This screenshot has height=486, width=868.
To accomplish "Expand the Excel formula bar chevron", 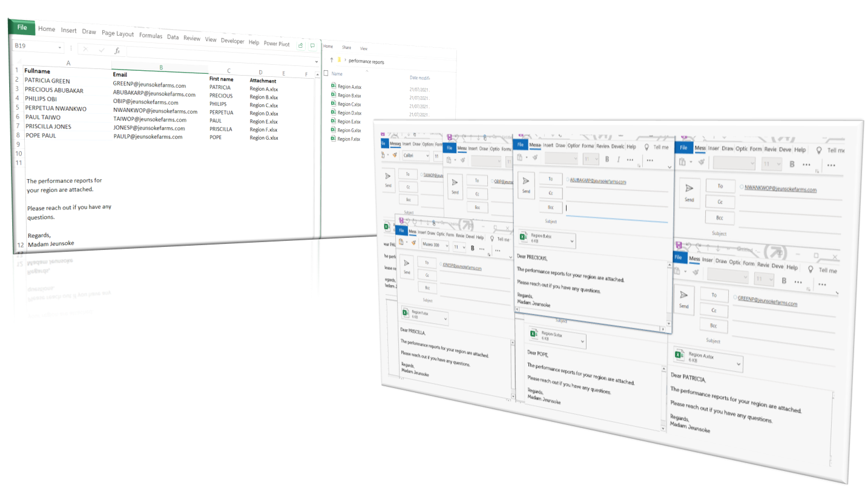I will click(x=317, y=61).
